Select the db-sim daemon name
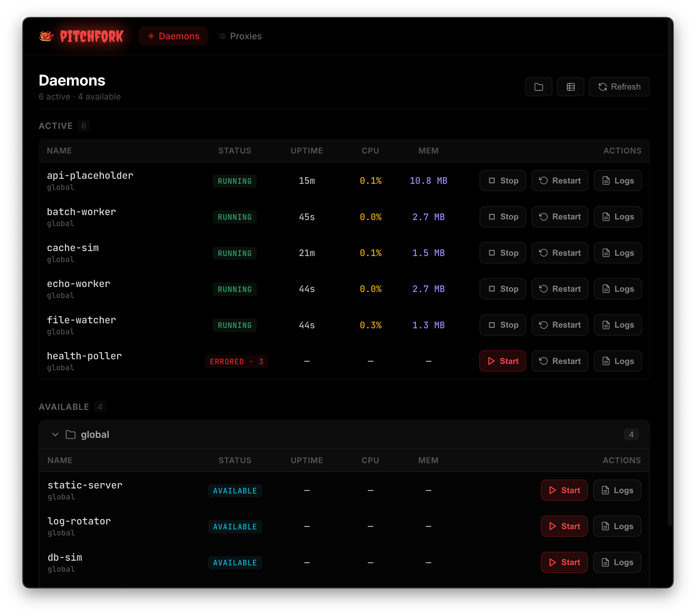This screenshot has height=616, width=696. pyautogui.click(x=65, y=557)
